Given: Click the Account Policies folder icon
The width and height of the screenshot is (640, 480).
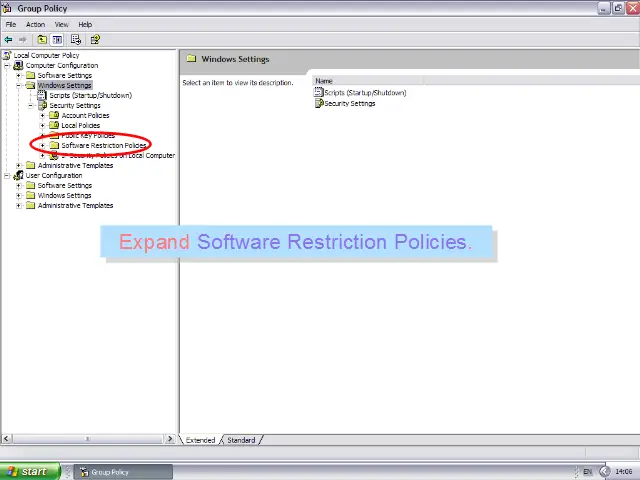Looking at the screenshot, I should 54,116.
